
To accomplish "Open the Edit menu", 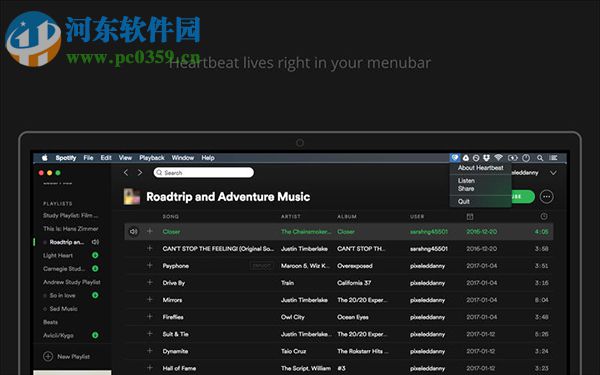I will [x=106, y=158].
